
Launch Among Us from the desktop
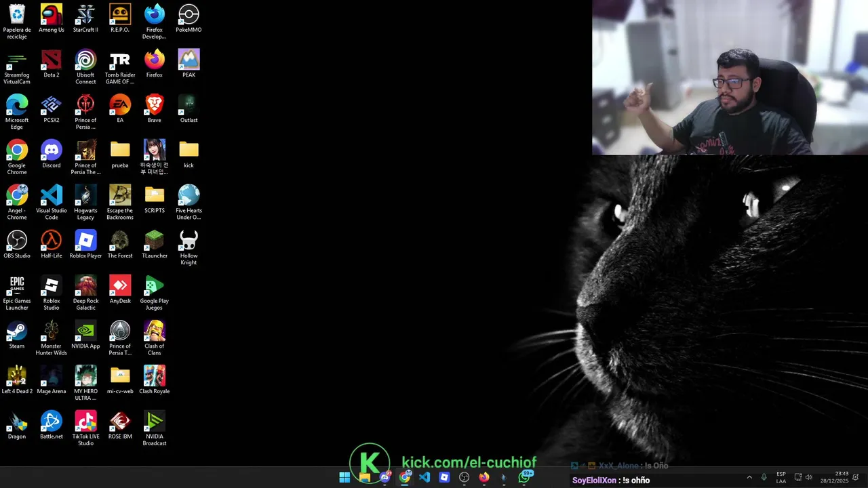52,18
